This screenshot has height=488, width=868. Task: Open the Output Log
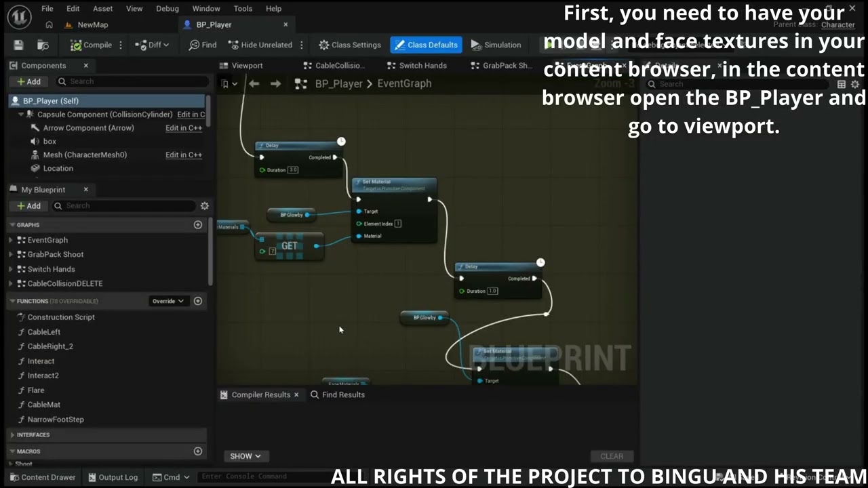coord(111,477)
